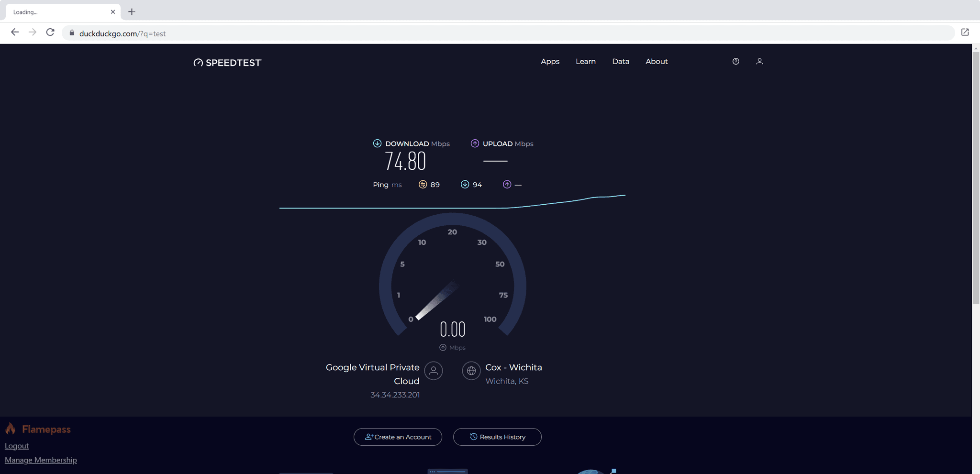
Task: Open the About page
Action: (x=657, y=61)
